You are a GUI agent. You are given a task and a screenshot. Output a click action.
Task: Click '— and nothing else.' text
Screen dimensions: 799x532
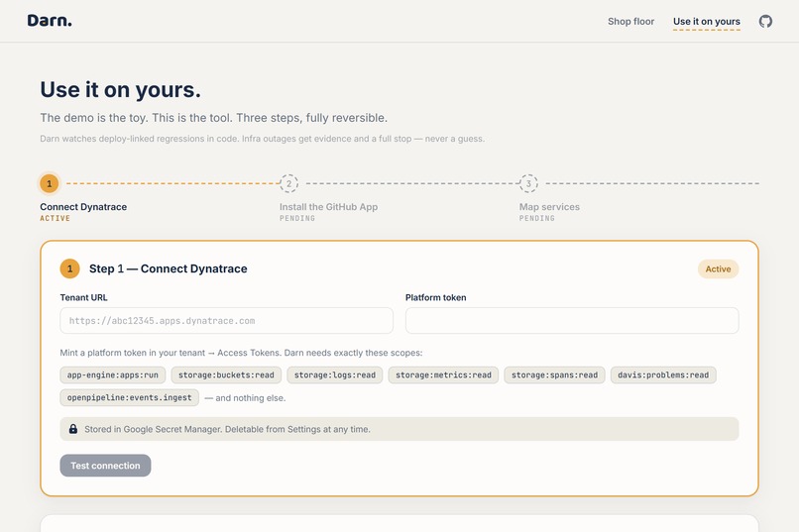(245, 398)
